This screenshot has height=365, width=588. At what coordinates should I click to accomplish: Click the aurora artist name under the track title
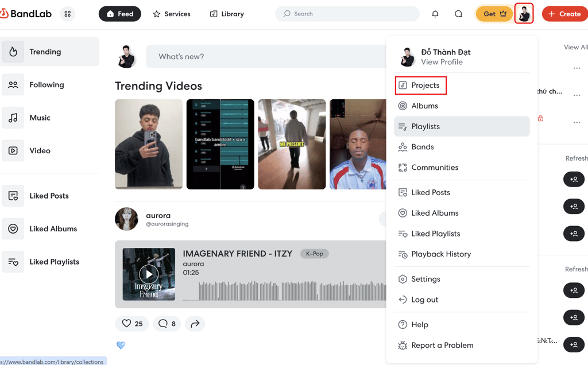[194, 264]
